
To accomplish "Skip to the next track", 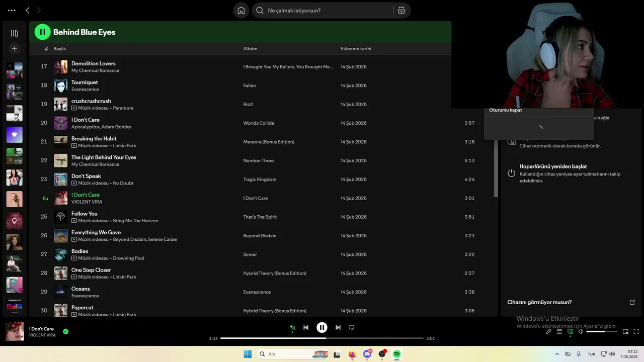I will [x=338, y=327].
